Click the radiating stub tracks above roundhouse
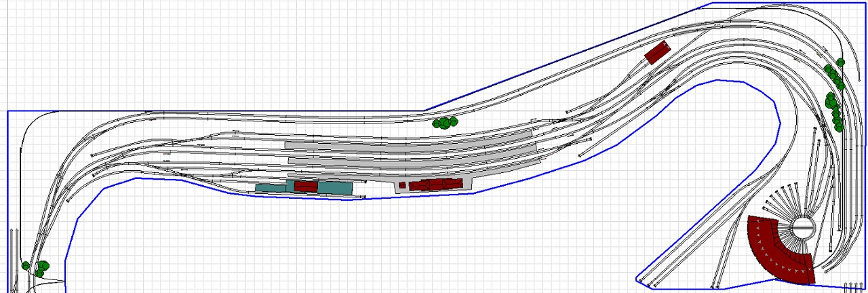The width and height of the screenshot is (868, 293). pyautogui.click(x=783, y=200)
